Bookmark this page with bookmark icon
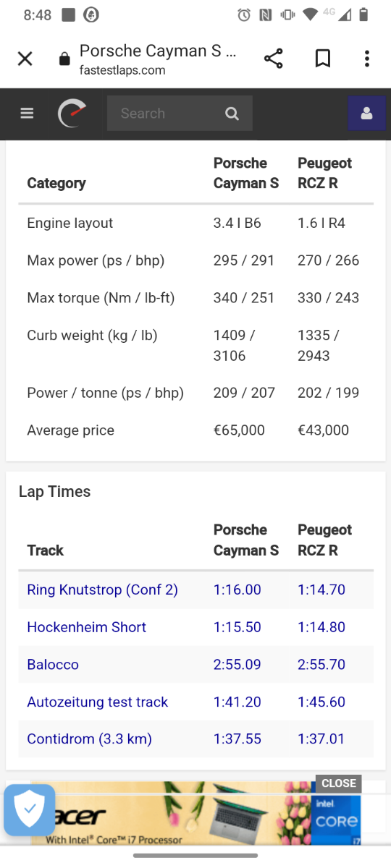 [323, 59]
